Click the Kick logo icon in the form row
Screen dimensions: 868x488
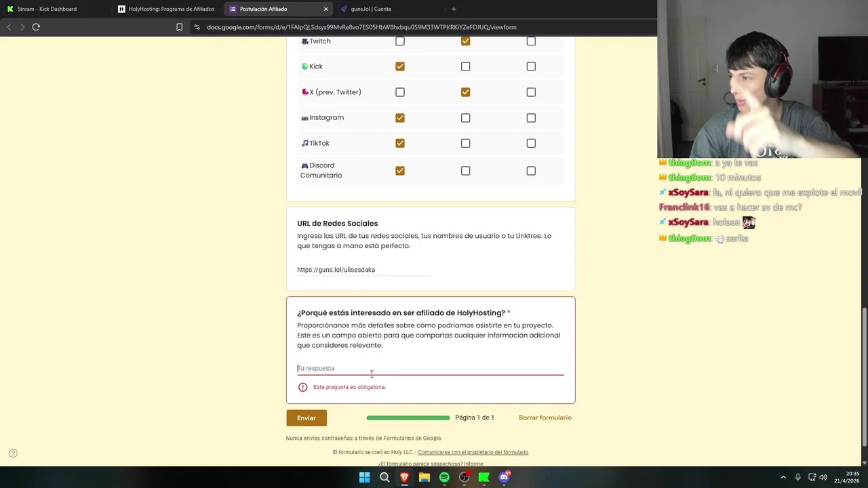click(x=304, y=66)
